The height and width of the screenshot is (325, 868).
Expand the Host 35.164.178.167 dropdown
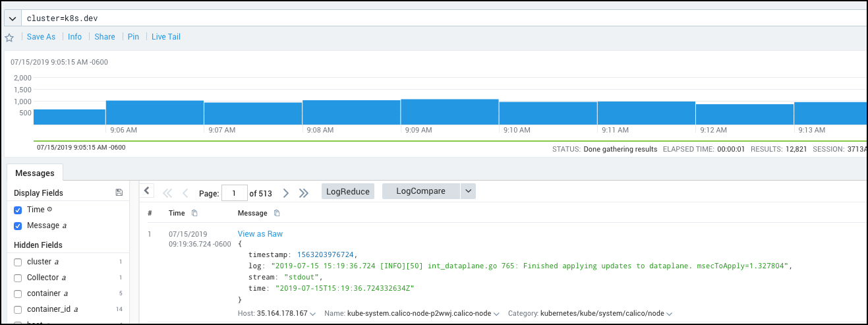point(312,314)
